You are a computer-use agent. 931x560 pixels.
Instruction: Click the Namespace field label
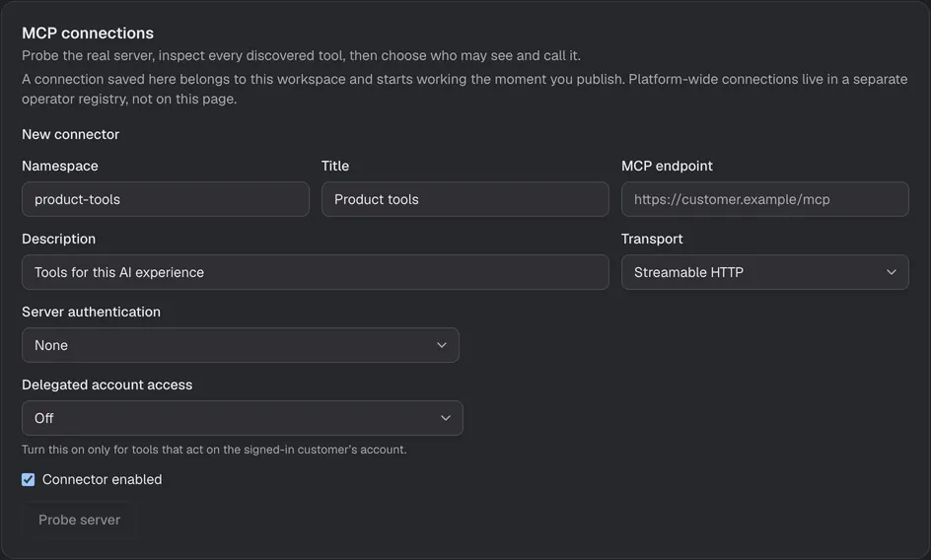pyautogui.click(x=60, y=167)
